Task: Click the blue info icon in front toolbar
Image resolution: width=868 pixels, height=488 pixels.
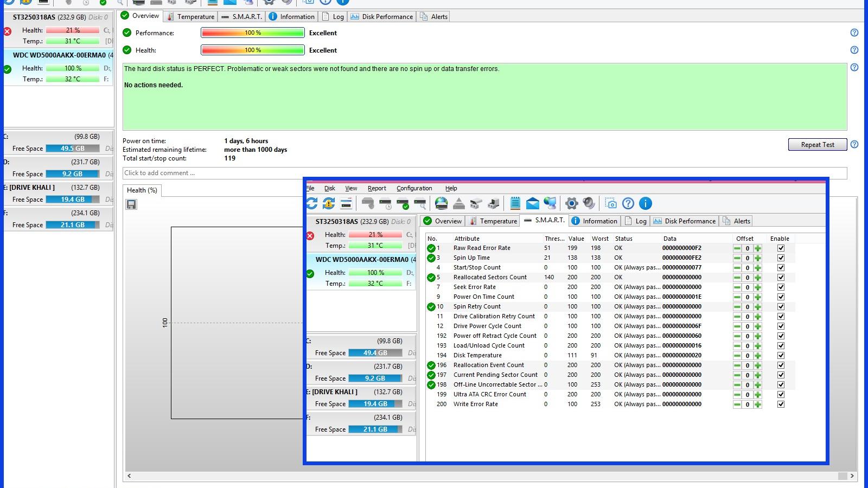Action: [x=646, y=203]
